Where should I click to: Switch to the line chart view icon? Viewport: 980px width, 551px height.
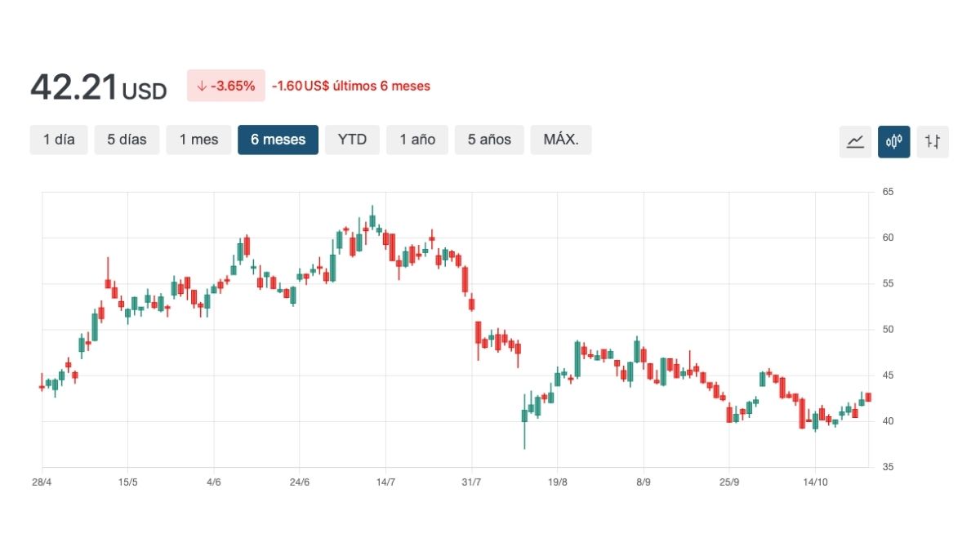pos(855,141)
